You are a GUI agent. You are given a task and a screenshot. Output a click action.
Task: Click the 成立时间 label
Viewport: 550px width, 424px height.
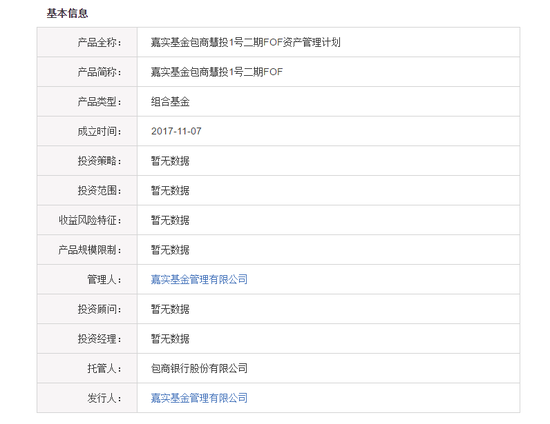99,132
